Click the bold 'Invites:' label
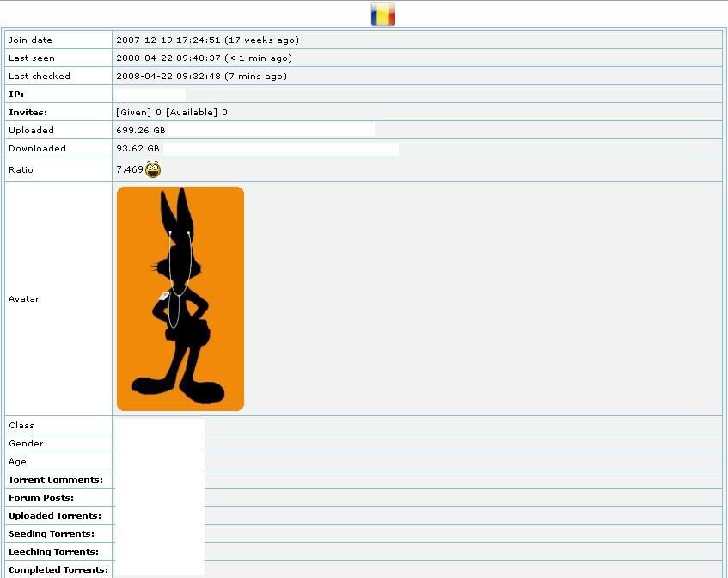Screen dimensions: 728x578 point(28,113)
